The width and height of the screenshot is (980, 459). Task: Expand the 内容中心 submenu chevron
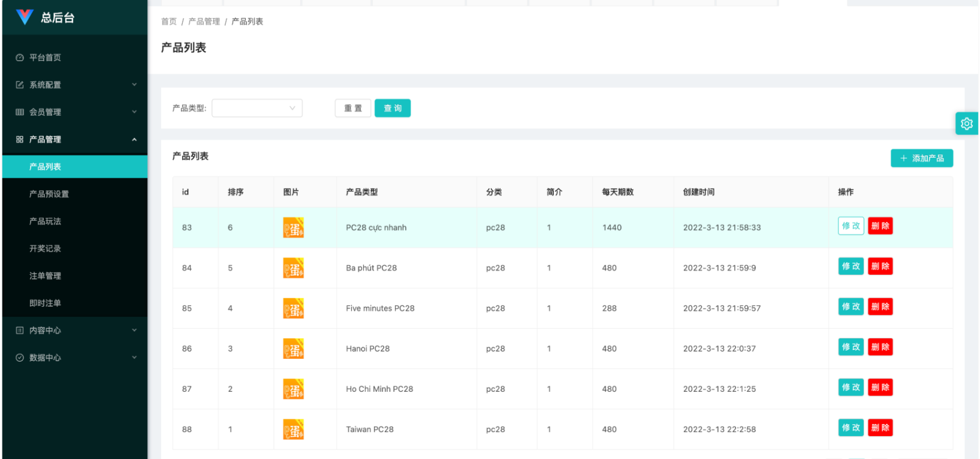point(134,331)
